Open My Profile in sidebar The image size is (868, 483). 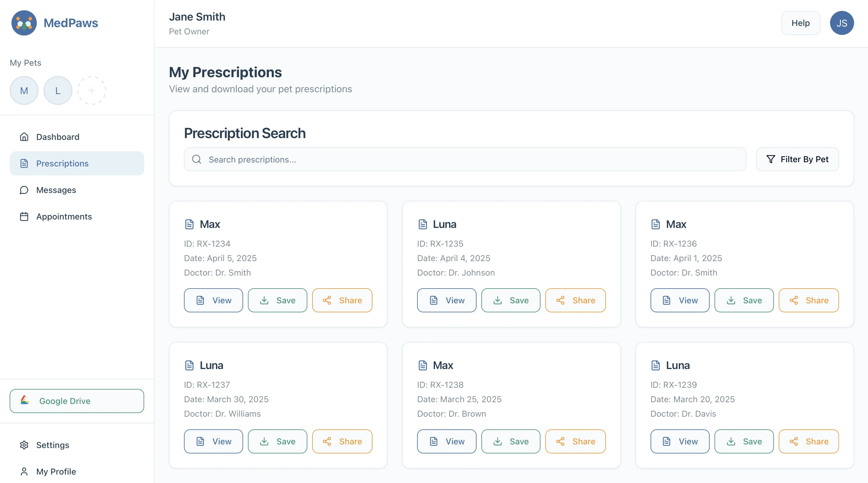click(77, 472)
